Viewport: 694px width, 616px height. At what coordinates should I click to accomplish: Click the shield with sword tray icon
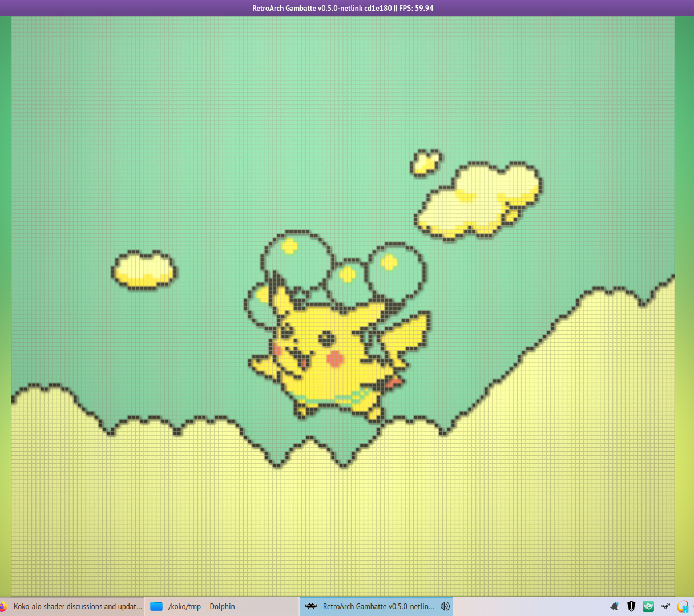tap(631, 606)
